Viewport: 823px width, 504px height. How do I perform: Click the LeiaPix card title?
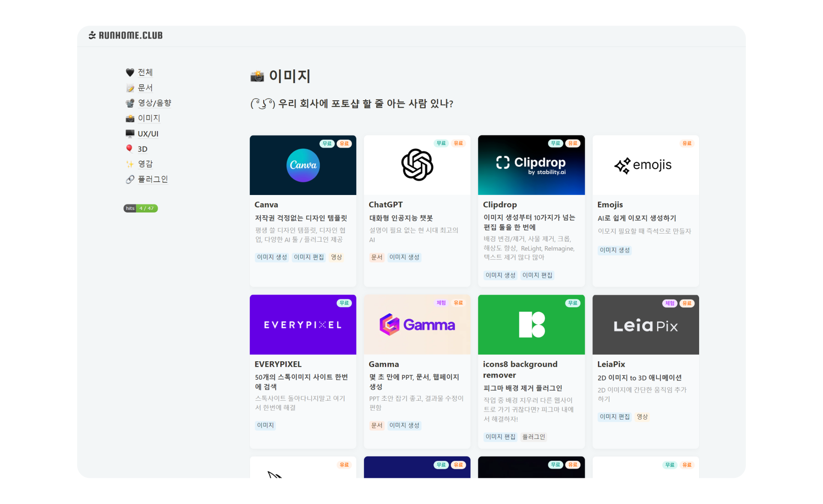pyautogui.click(x=611, y=364)
